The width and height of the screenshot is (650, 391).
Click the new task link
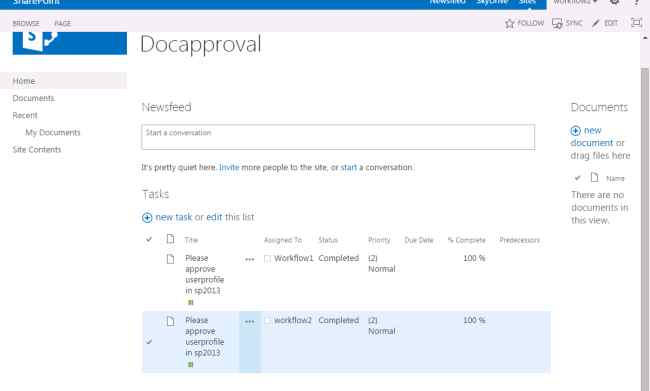[x=174, y=217]
